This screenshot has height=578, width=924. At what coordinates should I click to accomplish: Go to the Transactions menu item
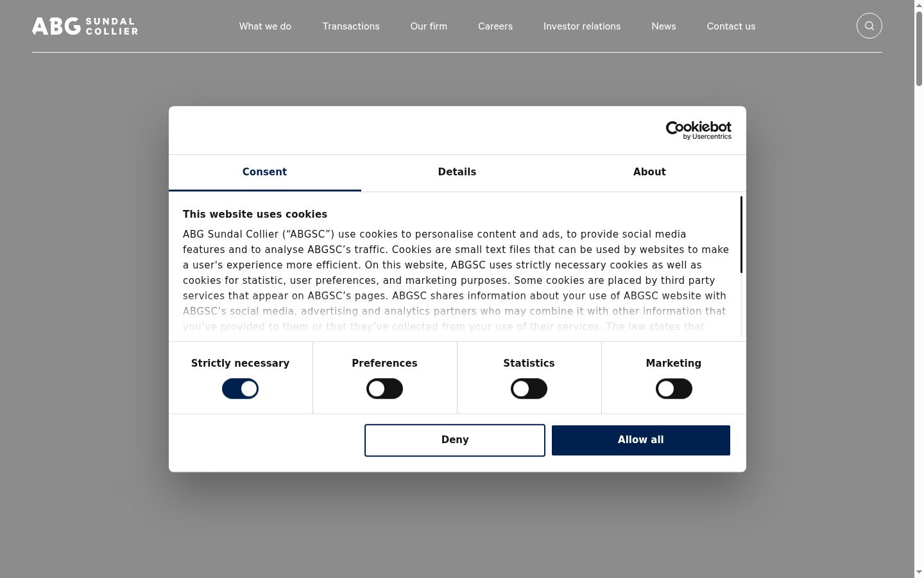[x=351, y=26]
